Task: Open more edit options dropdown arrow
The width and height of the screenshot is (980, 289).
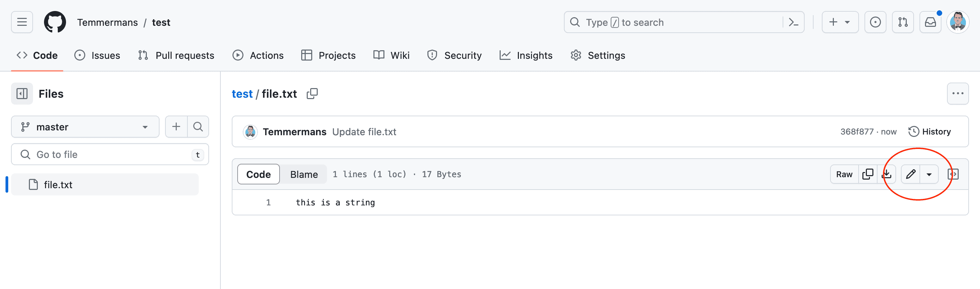Action: (929, 174)
